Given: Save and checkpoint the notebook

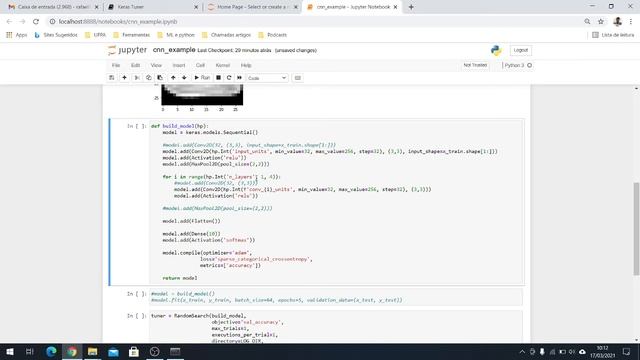Looking at the screenshot, I should [111, 78].
